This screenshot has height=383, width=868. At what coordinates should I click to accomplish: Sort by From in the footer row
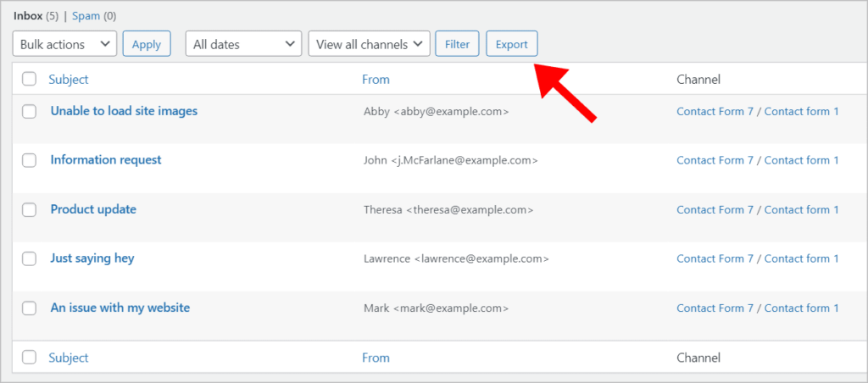pyautogui.click(x=376, y=358)
